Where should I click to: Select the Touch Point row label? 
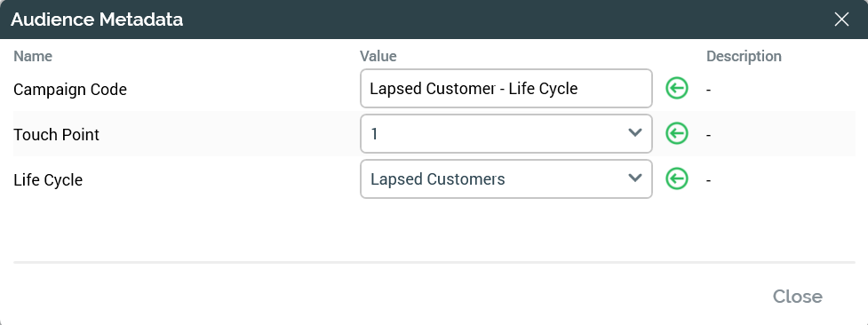coord(56,135)
